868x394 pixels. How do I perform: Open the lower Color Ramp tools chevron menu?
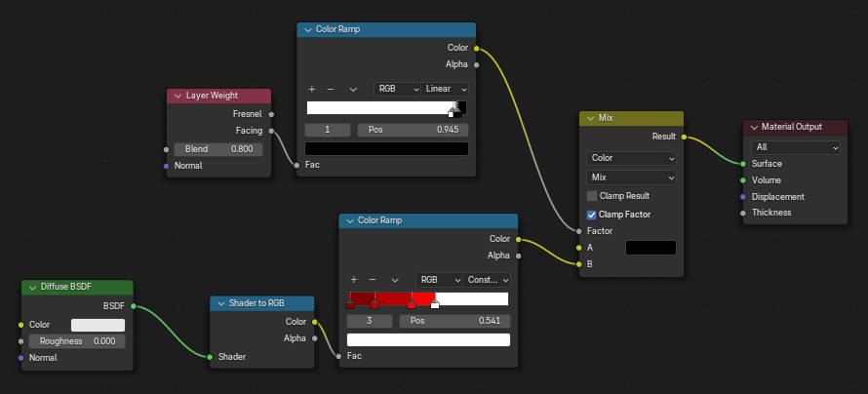click(395, 280)
